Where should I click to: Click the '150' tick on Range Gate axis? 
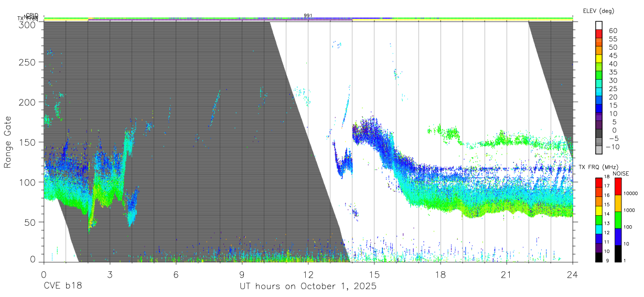pos(28,142)
